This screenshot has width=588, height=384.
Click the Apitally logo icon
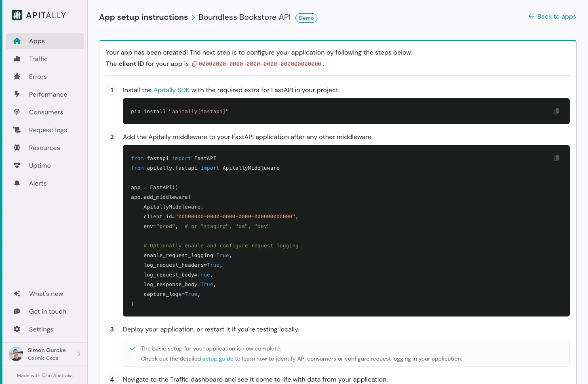[x=16, y=15]
